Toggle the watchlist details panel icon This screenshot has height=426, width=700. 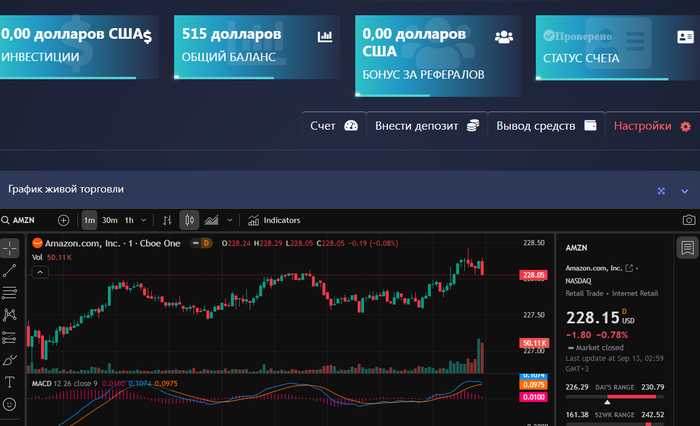click(x=688, y=247)
